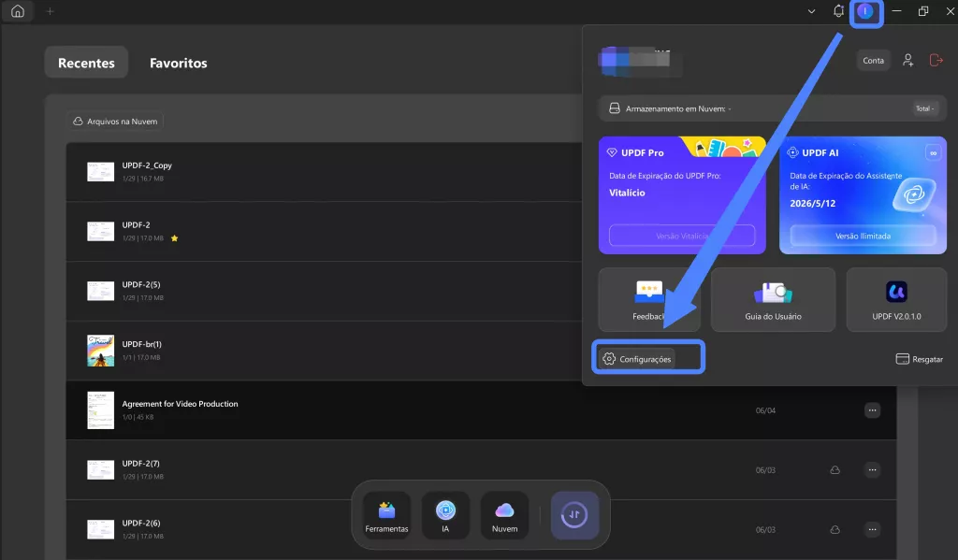Open the Conta button

click(x=873, y=60)
